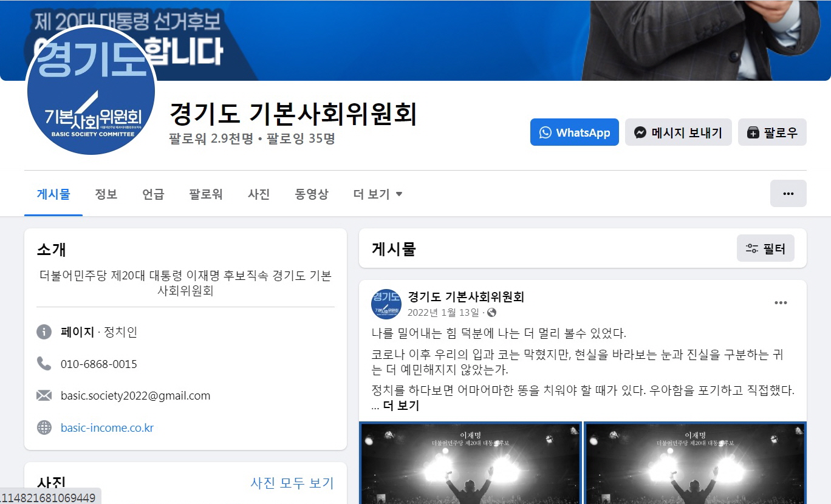Open 사진 모두 보기 link

pyautogui.click(x=292, y=483)
